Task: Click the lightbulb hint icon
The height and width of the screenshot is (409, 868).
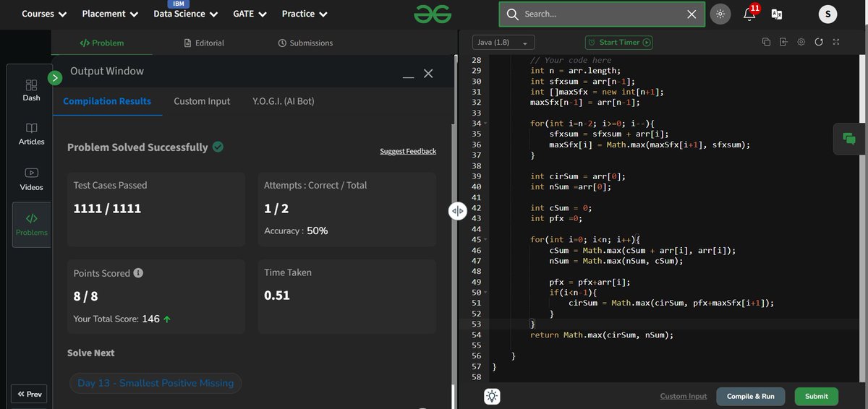Action: coord(493,396)
